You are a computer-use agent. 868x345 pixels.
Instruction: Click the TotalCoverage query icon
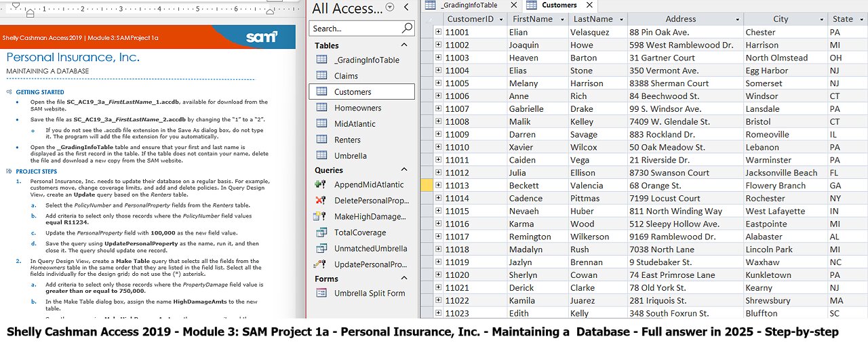tap(321, 232)
